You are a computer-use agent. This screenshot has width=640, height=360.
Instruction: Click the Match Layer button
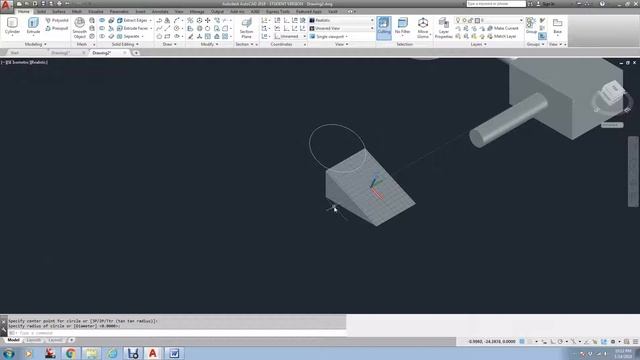pyautogui.click(x=502, y=36)
